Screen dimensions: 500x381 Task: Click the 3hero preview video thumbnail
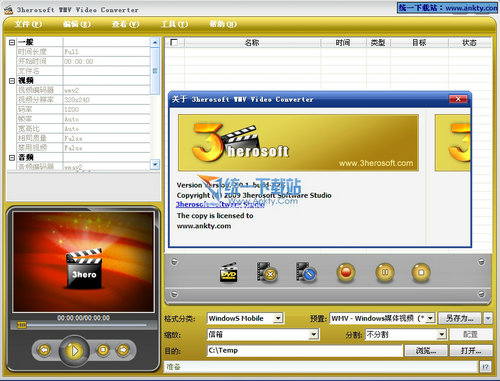click(x=83, y=262)
